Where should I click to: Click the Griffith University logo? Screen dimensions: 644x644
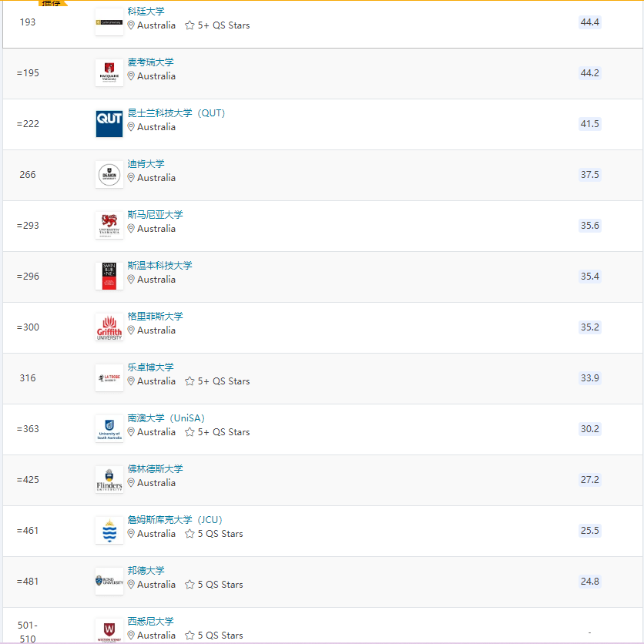point(109,327)
